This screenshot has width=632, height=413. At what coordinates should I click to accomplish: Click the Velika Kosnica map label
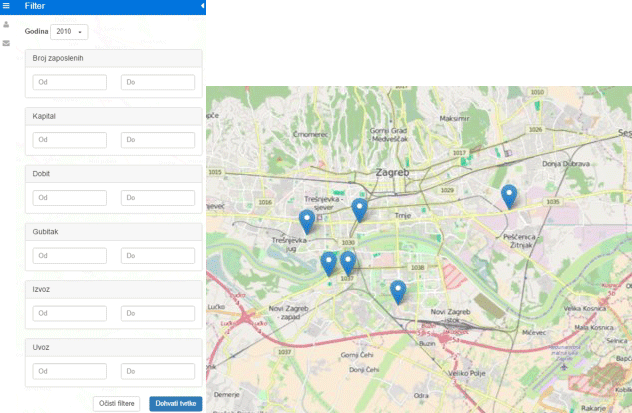click(x=584, y=308)
